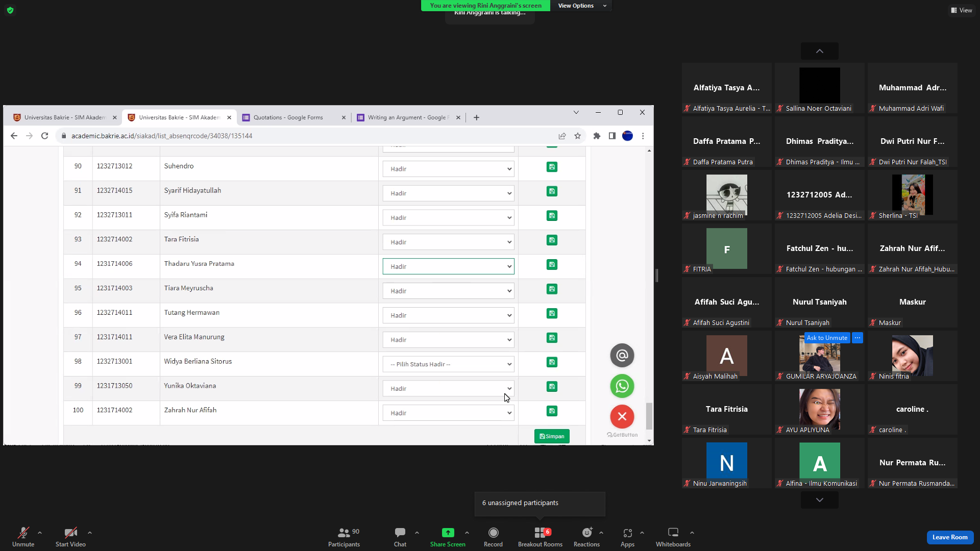Open attendance dropdown for Suhendro

(x=448, y=169)
